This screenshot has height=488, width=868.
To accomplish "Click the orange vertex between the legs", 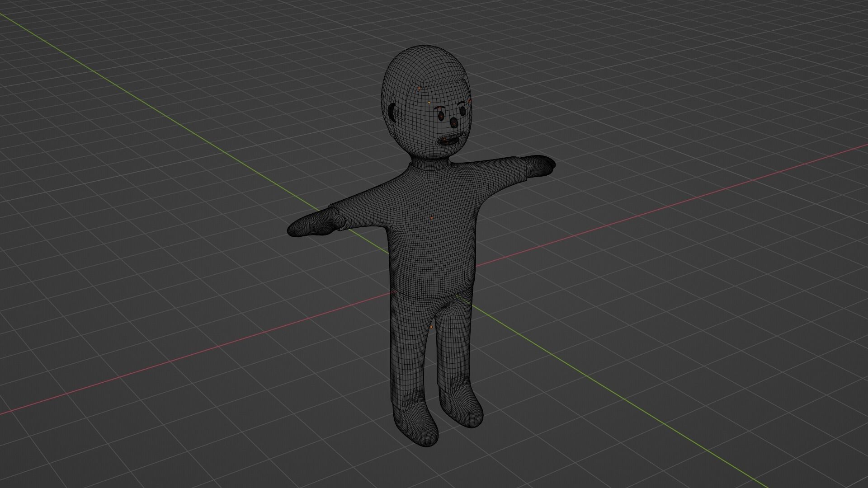I will pyautogui.click(x=431, y=327).
